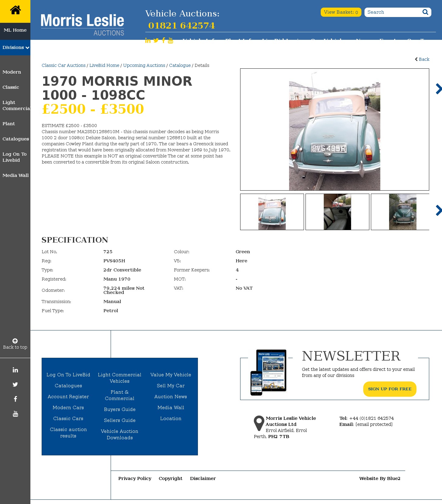Open Buyers Guide footer link
Screen dimensions: 442x504
pyautogui.click(x=120, y=409)
